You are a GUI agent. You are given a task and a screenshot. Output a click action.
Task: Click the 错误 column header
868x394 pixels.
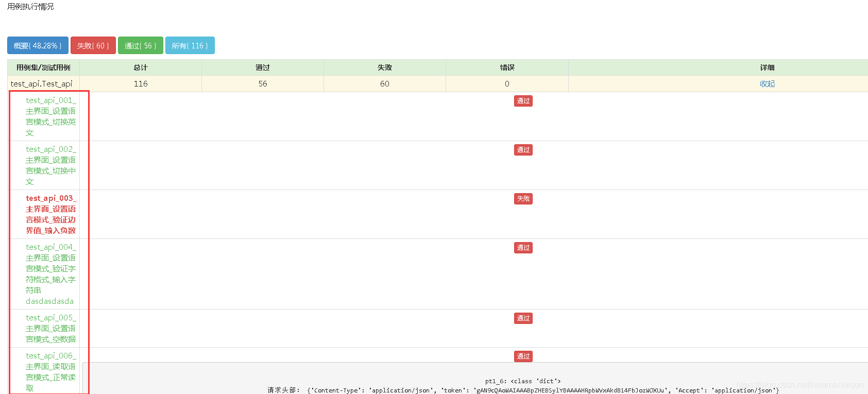point(507,67)
